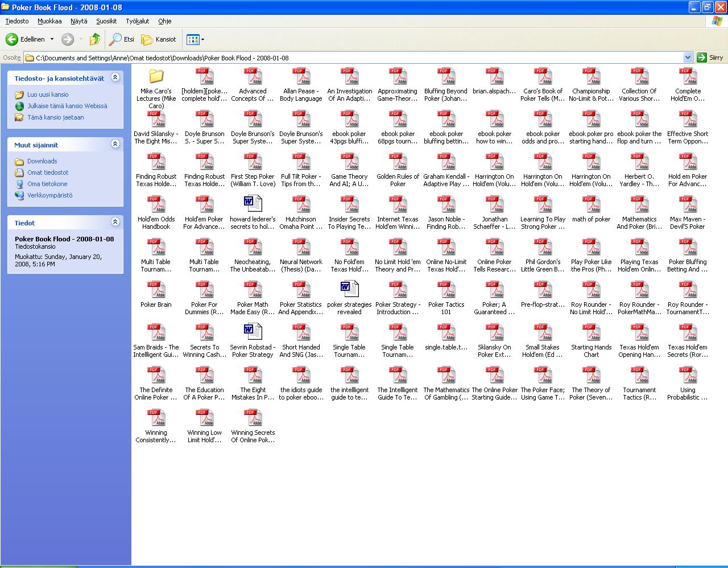
Task: Go up one folder level
Action: click(x=95, y=39)
